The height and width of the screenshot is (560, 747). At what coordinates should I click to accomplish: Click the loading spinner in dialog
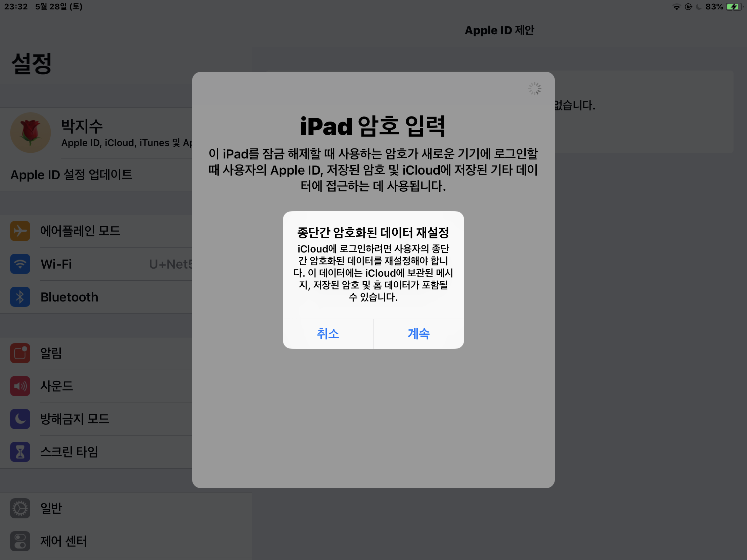pos(535,89)
